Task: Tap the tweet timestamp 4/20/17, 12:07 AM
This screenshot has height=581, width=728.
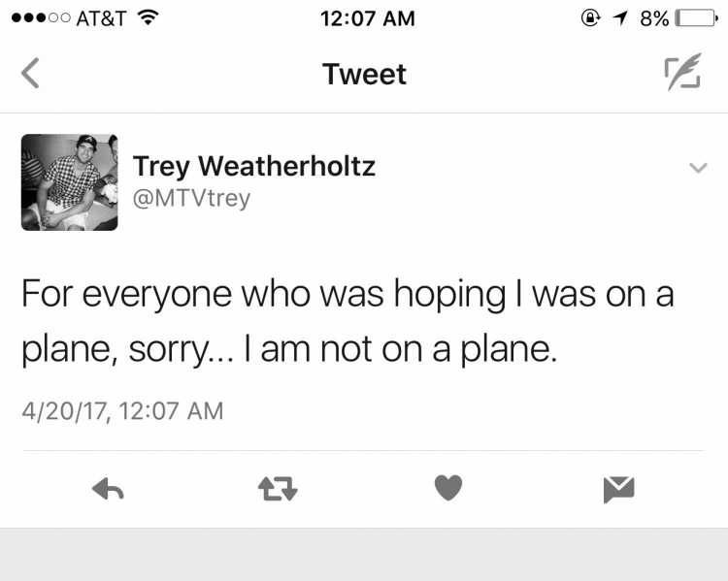Action: click(122, 411)
